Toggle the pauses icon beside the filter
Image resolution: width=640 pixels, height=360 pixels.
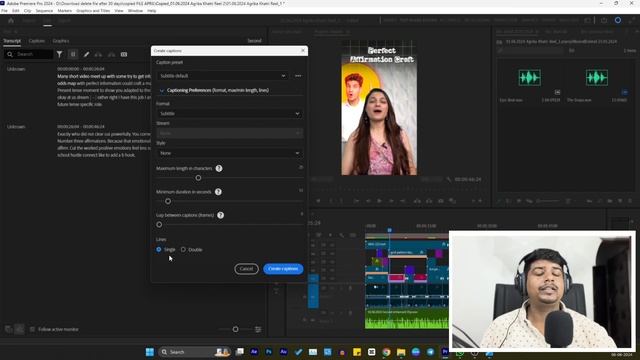pos(73,54)
